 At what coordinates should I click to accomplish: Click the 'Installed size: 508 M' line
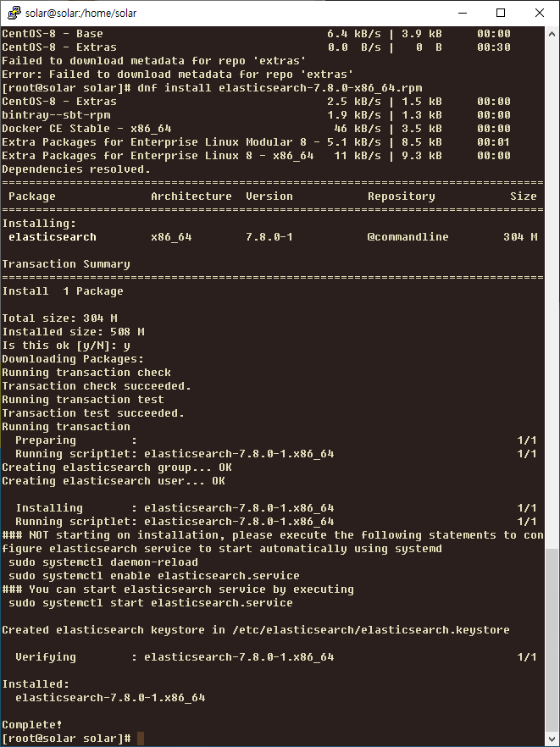(x=73, y=332)
